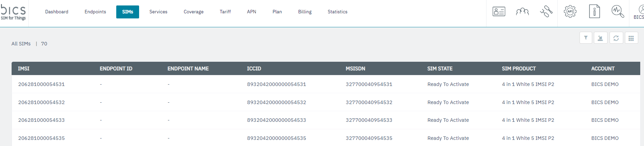644x146 pixels.
Task: Click the export download icon
Action: pyautogui.click(x=600, y=38)
